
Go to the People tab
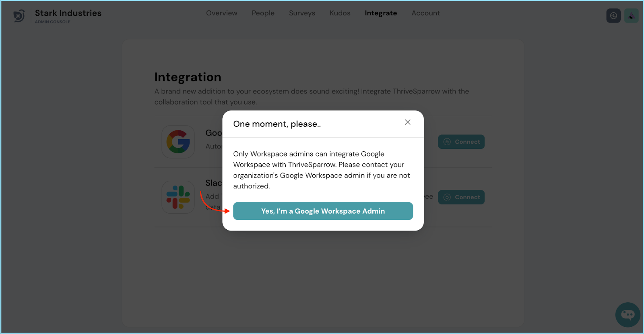point(263,13)
